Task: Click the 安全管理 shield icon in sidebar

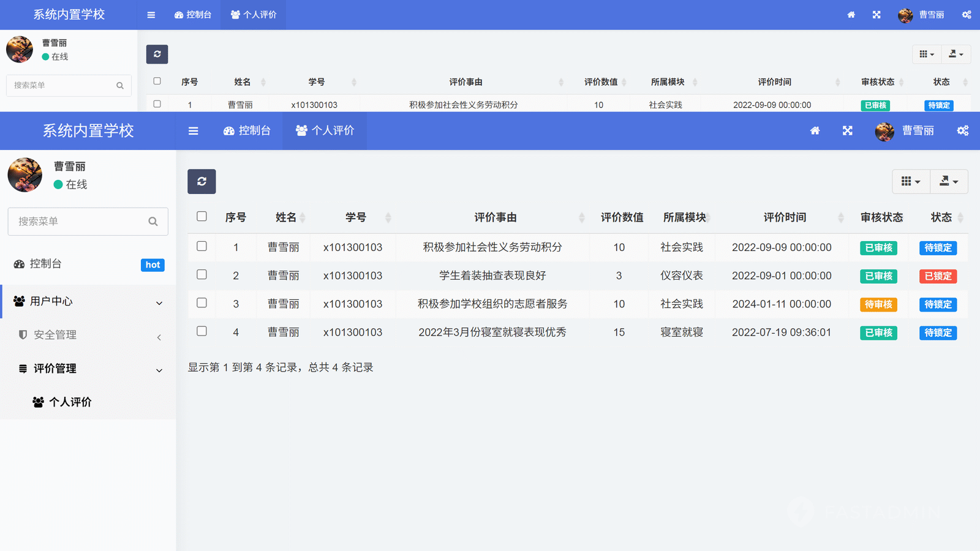Action: [x=23, y=335]
